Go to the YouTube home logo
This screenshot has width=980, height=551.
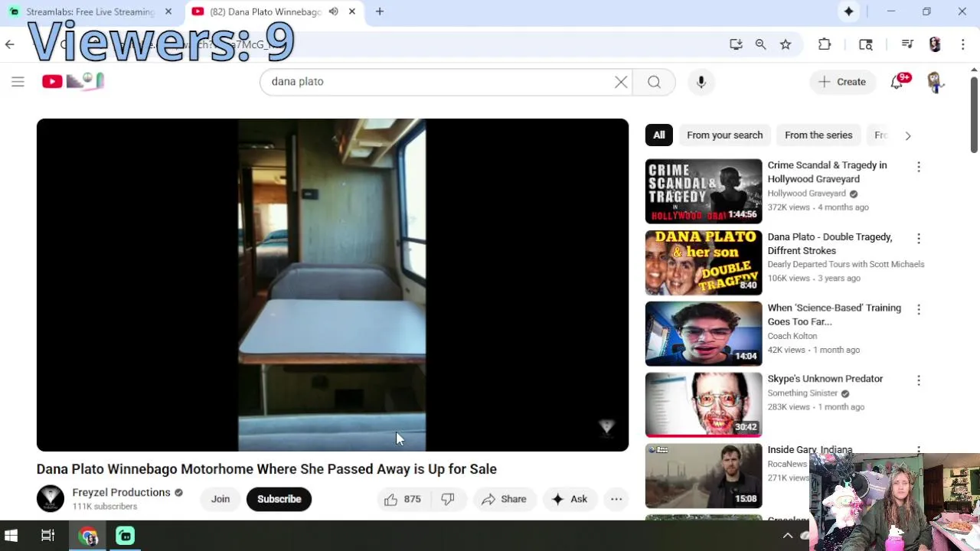[73, 81]
